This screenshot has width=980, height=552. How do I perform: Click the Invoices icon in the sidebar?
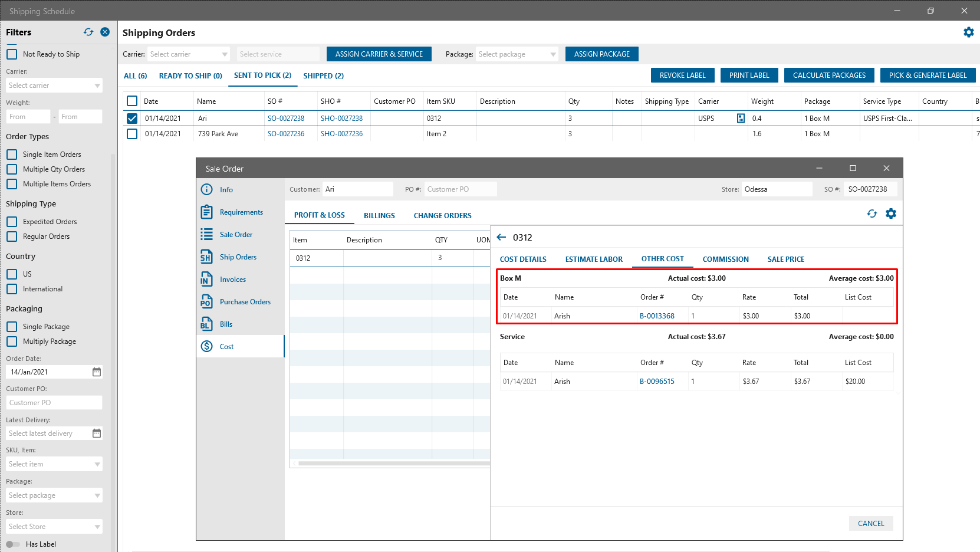[x=206, y=280]
